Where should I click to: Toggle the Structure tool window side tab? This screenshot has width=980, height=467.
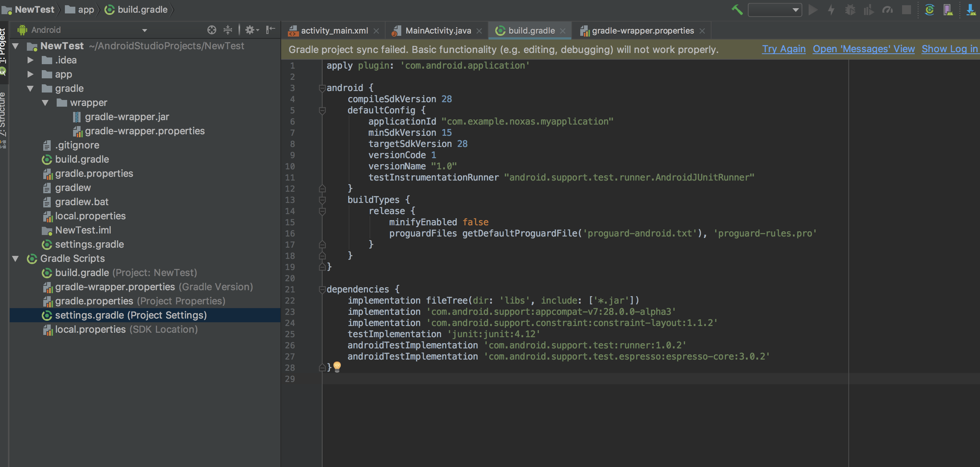point(3,114)
